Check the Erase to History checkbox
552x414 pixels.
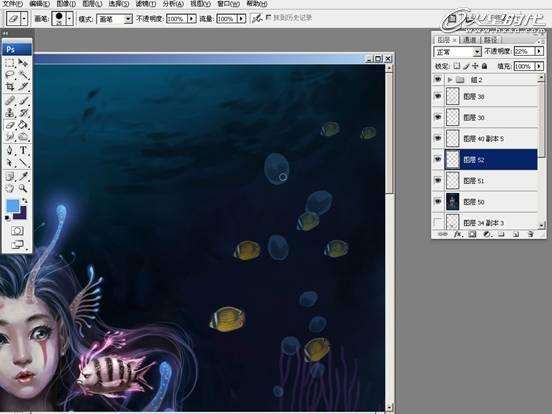click(x=268, y=17)
